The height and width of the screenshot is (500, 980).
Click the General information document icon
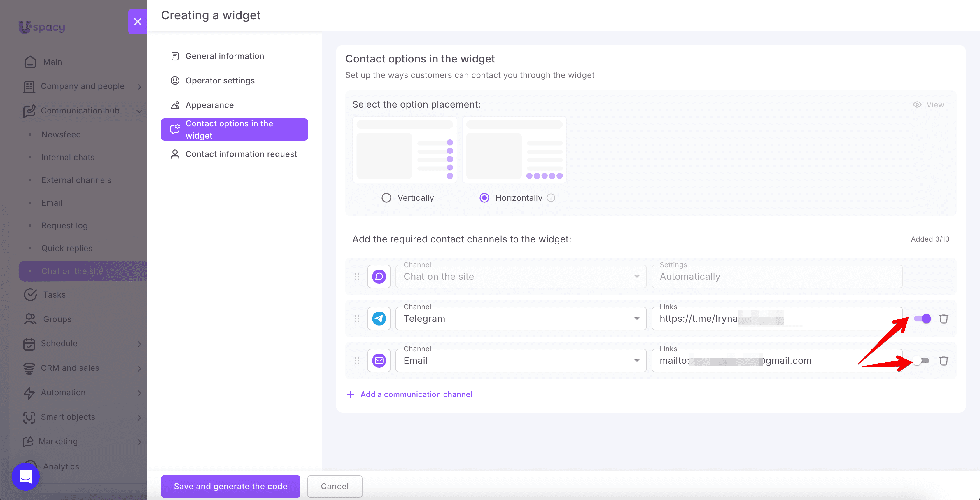(x=175, y=56)
